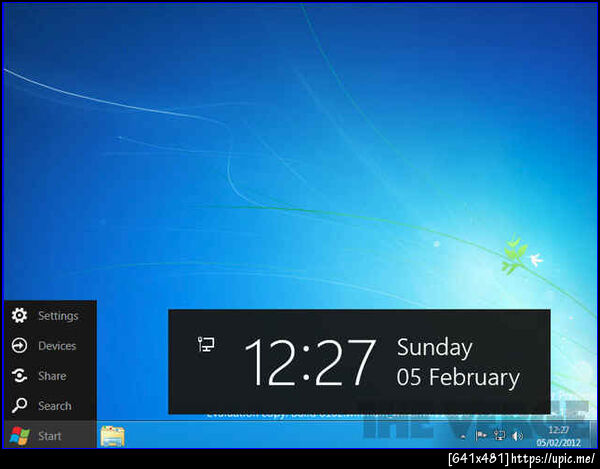Image resolution: width=600 pixels, height=469 pixels.
Task: Click the Search magnifying glass icon
Action: pos(19,405)
